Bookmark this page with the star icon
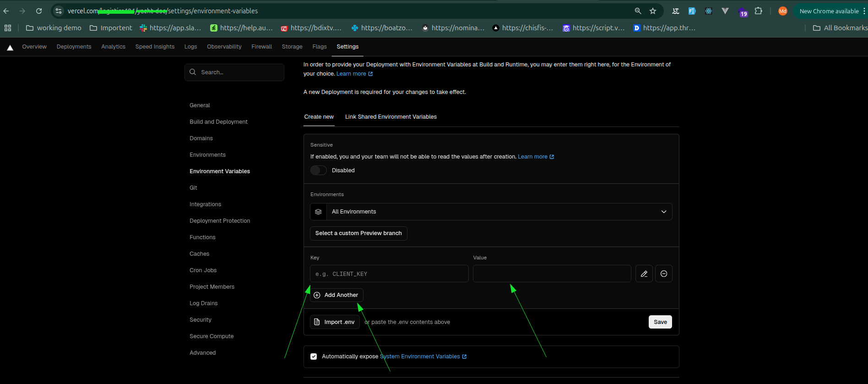The width and height of the screenshot is (868, 384). tap(653, 11)
